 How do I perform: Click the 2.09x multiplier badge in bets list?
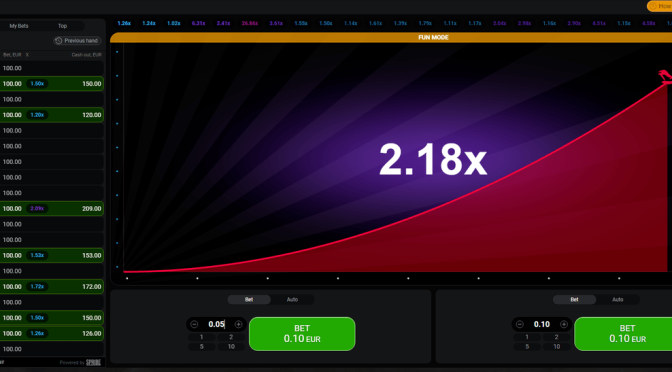(x=37, y=209)
